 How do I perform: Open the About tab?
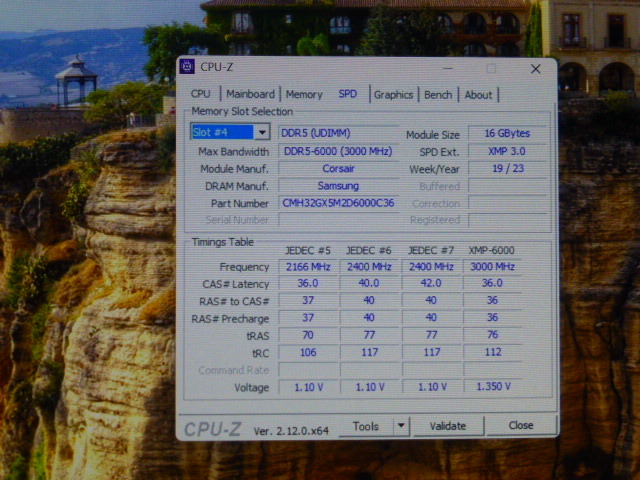478,95
